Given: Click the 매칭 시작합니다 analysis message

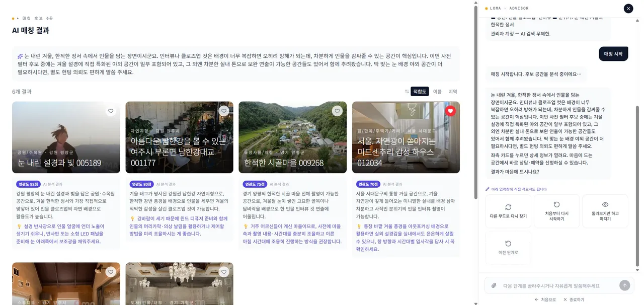Looking at the screenshot, I should [536, 74].
